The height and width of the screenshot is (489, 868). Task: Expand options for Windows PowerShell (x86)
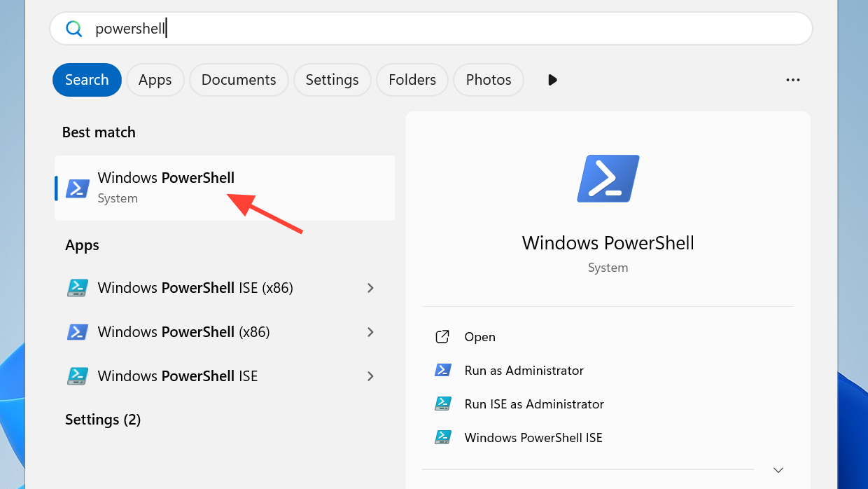click(x=370, y=332)
